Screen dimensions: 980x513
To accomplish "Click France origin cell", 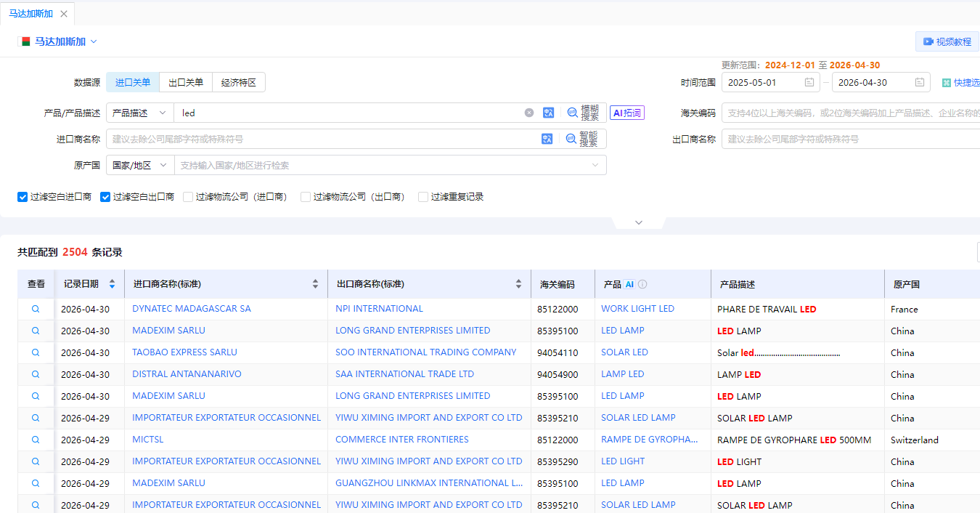I will pyautogui.click(x=905, y=309).
